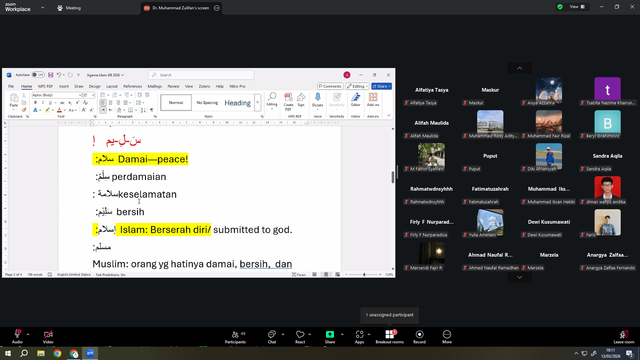Toggle AutoSave switch in Word window
The width and height of the screenshot is (640, 360).
(38, 75)
